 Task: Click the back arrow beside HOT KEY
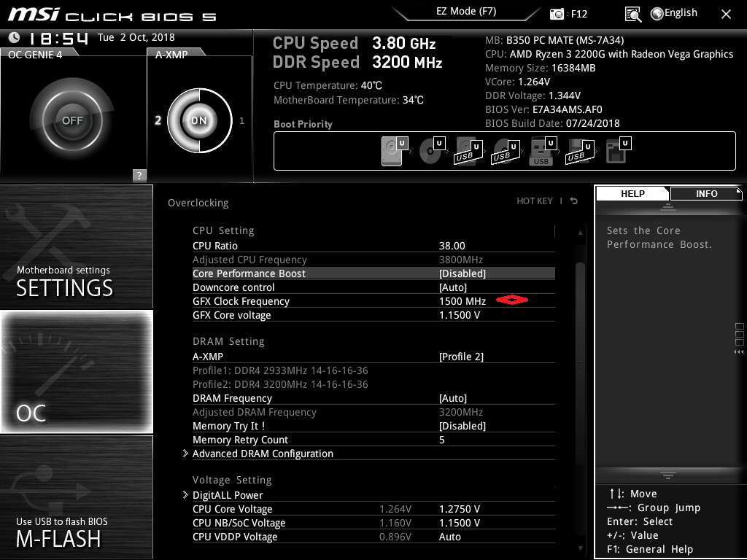[x=574, y=201]
